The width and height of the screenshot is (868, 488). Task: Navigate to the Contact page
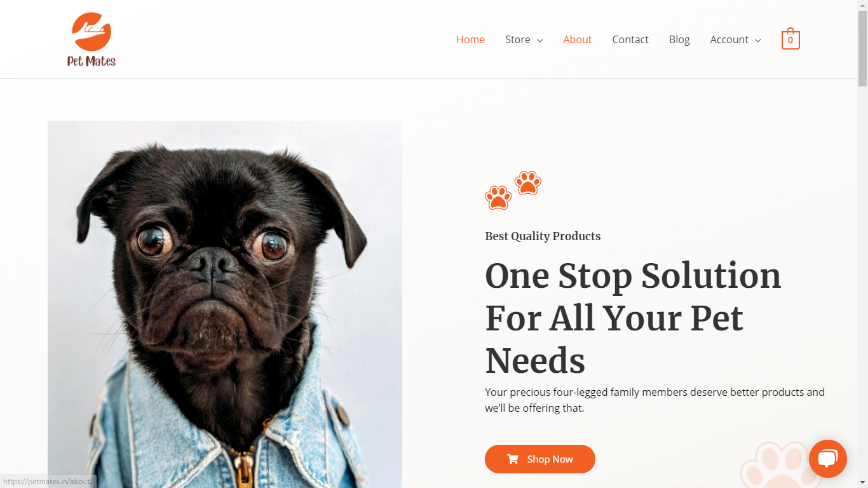click(x=630, y=39)
